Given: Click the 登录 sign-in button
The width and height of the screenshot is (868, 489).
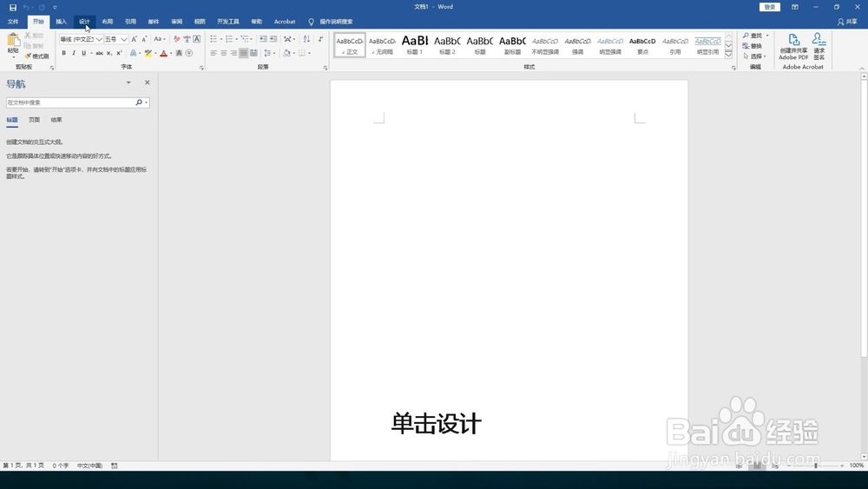Looking at the screenshot, I should [x=769, y=7].
